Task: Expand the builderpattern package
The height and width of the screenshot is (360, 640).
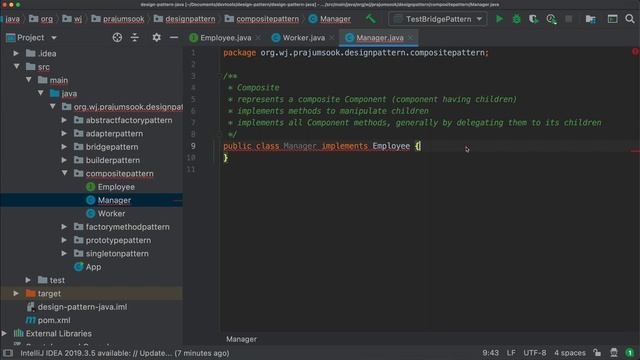Action: click(64, 160)
